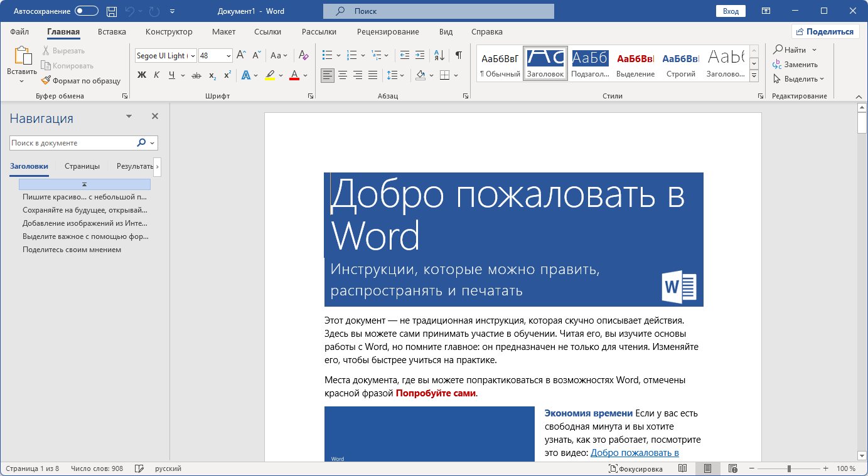Apply strikethrough formatting
868x476 pixels.
click(196, 75)
